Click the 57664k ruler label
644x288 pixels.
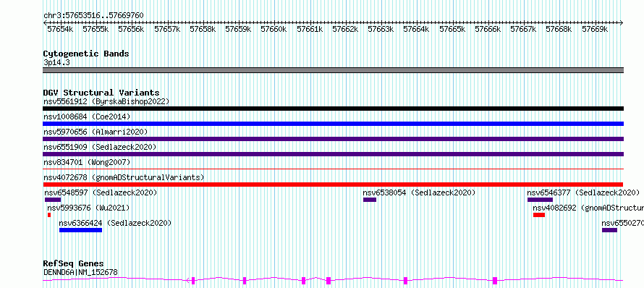pos(416,29)
